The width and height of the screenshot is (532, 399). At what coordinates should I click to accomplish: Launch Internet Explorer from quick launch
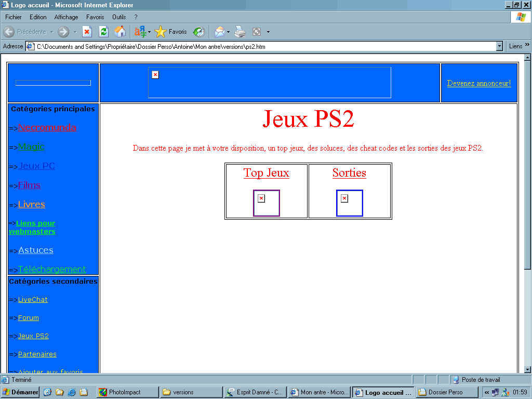[x=72, y=392]
